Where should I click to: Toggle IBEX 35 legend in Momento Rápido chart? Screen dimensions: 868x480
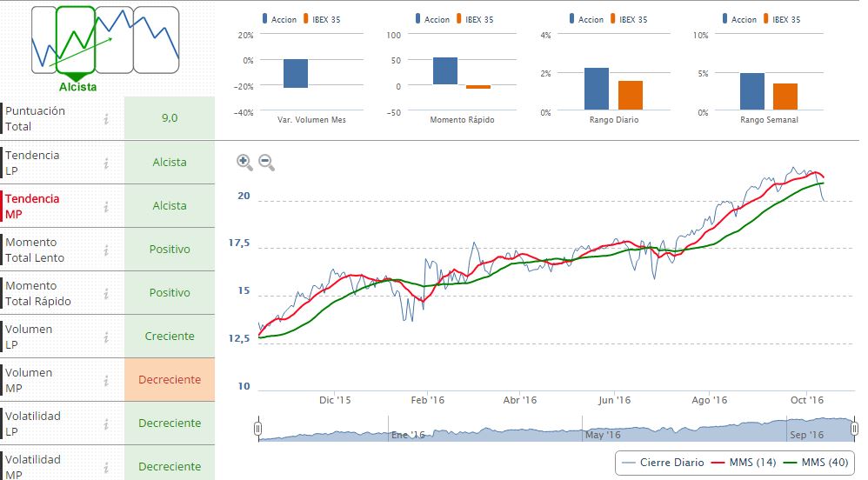coord(474,19)
